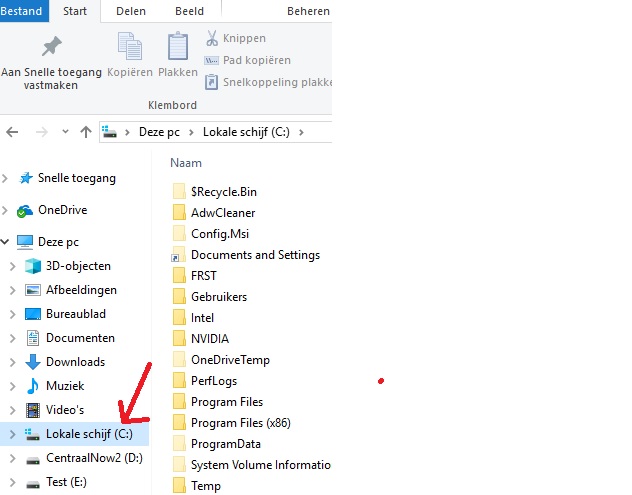Click the CentraalNow2 (D:) drive icon
The image size is (632, 495).
click(33, 460)
